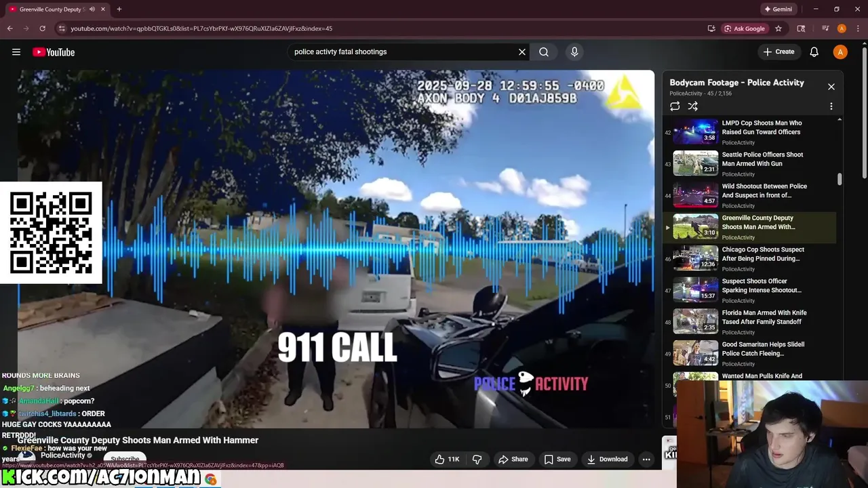
Task: Select current Greenville County Deputy playlist entry
Action: tap(749, 227)
